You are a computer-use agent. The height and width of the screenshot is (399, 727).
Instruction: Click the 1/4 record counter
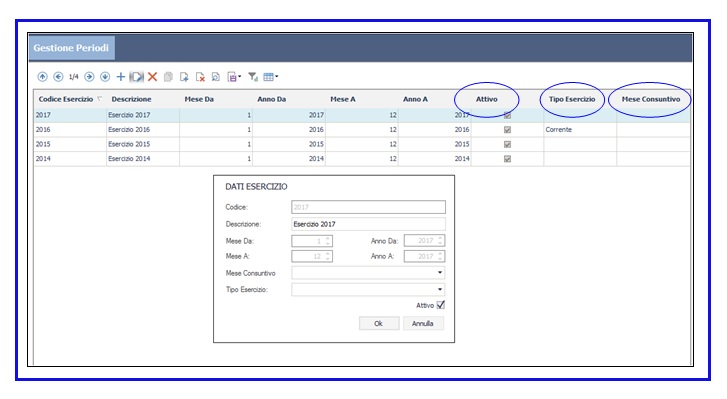click(x=73, y=77)
